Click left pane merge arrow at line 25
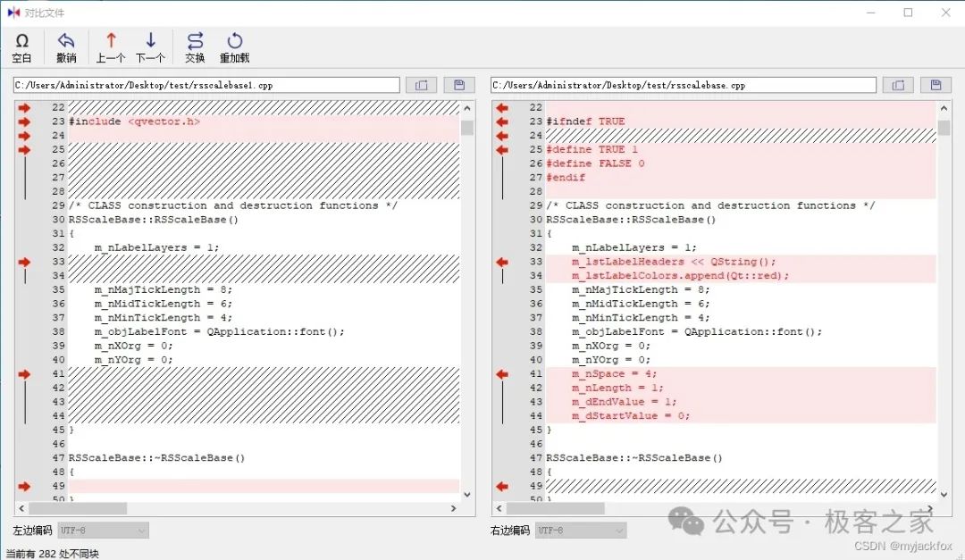Image resolution: width=965 pixels, height=560 pixels. [x=24, y=149]
